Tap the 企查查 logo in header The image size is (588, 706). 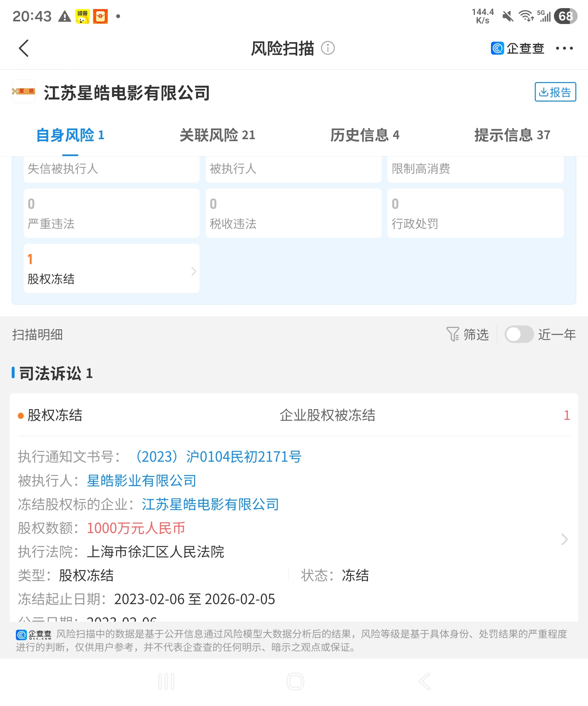point(517,48)
